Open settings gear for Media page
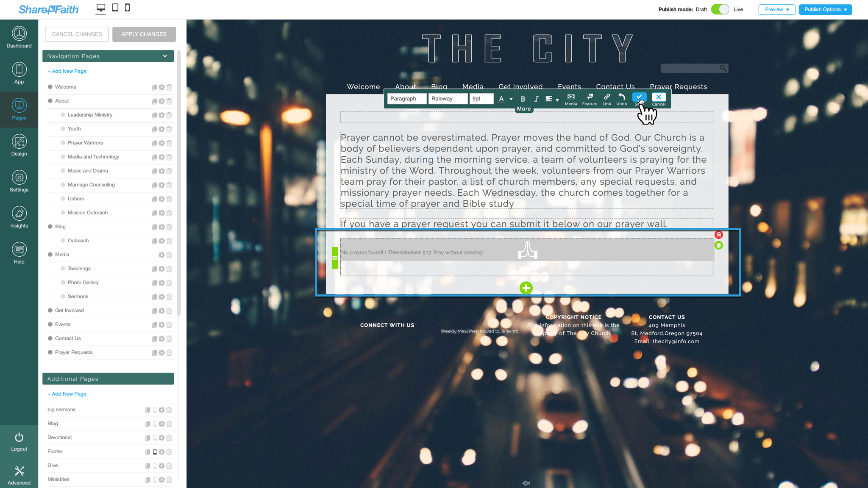868x488 pixels. click(x=161, y=255)
